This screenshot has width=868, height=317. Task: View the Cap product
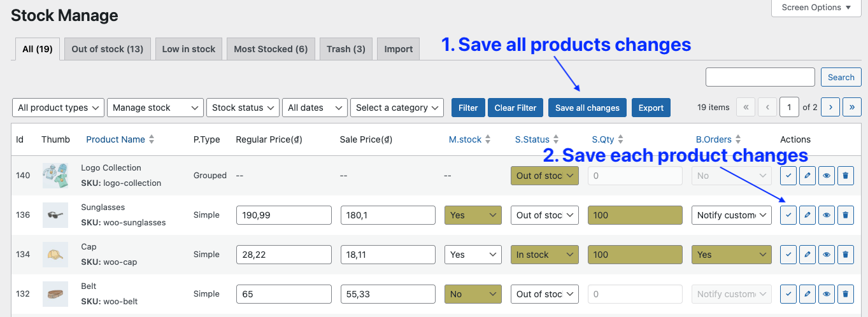click(x=827, y=255)
